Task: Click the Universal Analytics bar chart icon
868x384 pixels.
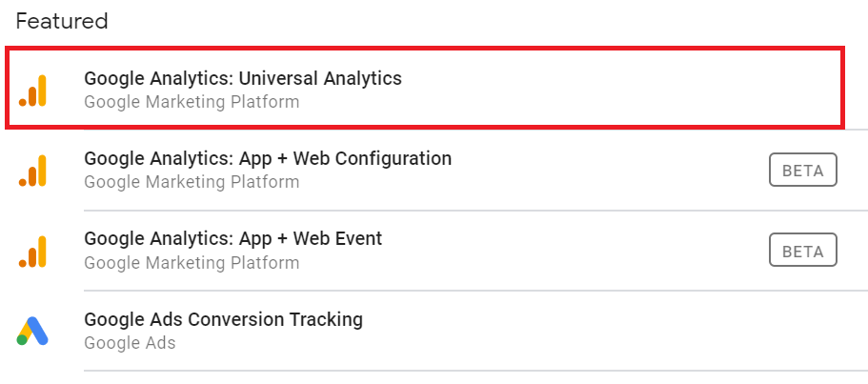Action: [x=32, y=91]
